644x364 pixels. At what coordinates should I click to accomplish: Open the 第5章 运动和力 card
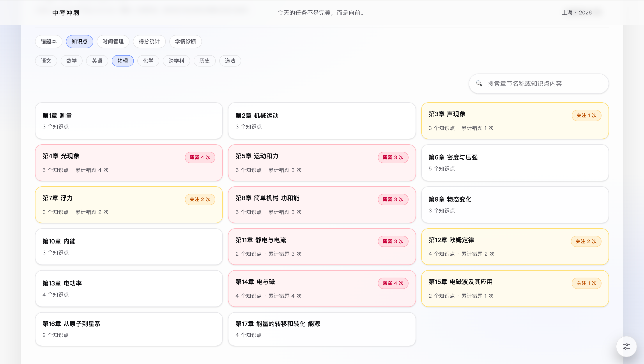(x=322, y=163)
